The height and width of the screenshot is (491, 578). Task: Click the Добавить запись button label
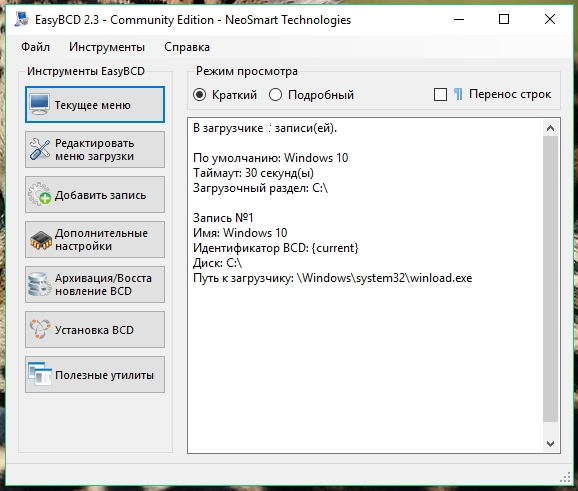click(100, 195)
